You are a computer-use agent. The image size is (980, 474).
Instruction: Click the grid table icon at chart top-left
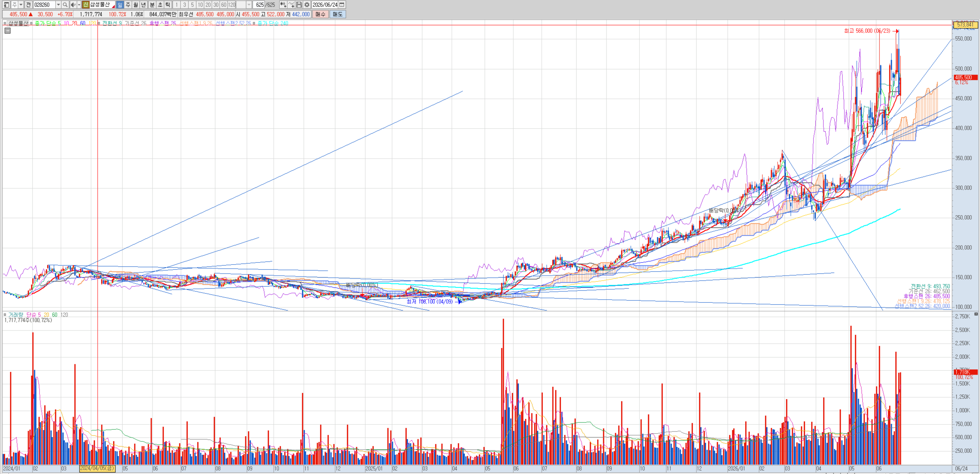tap(8, 31)
